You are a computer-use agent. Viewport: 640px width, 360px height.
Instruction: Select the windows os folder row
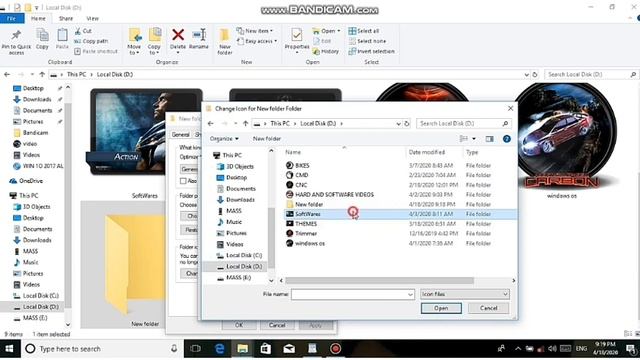[x=400, y=243]
